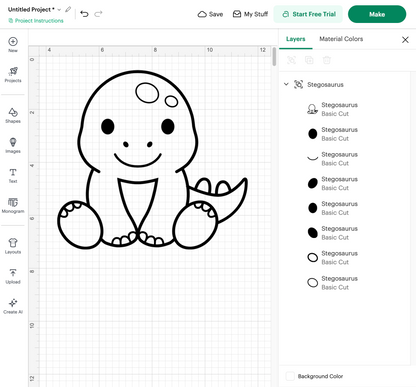Viewport: 416px width, 387px height.
Task: Click the trash delete icon in Layers
Action: [327, 60]
